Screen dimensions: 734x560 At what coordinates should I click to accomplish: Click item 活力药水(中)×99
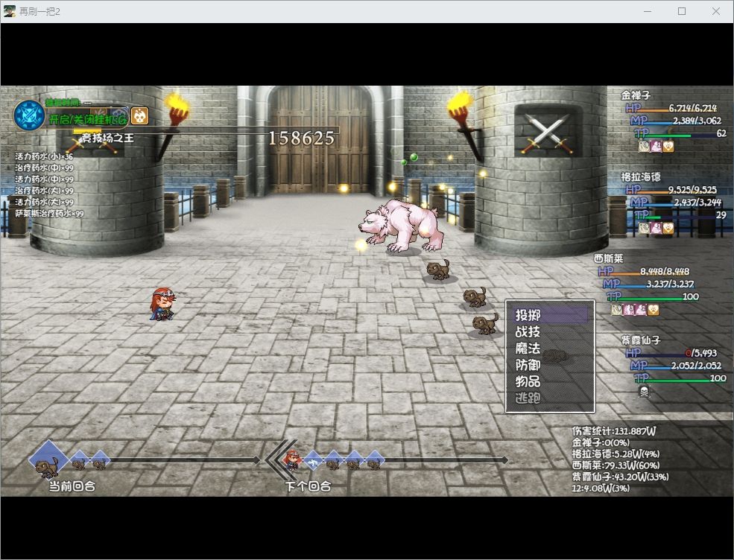44,179
